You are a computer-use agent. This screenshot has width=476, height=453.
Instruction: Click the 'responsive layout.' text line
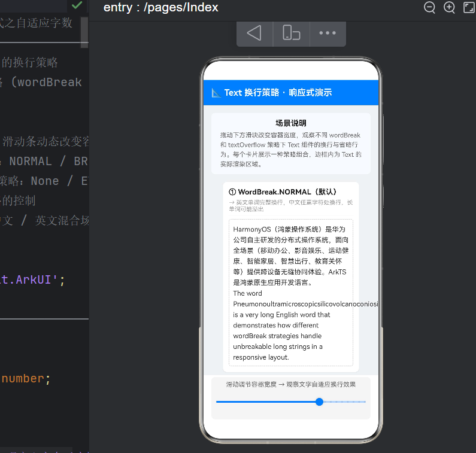click(x=261, y=357)
